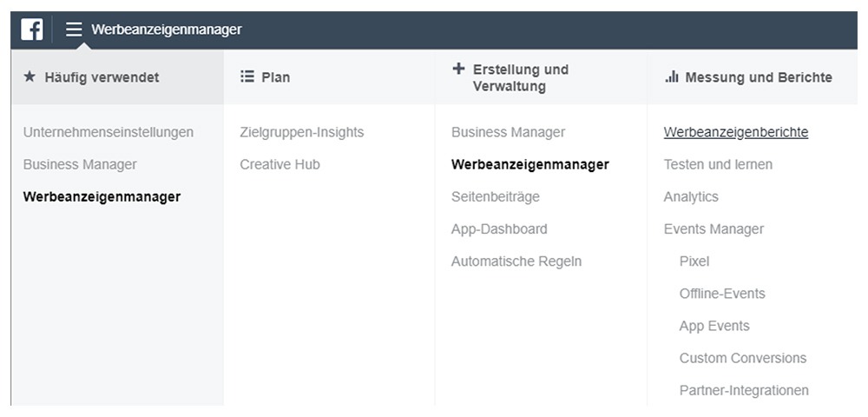Click the bar chart icon beside Messung und Berichte

point(672,76)
